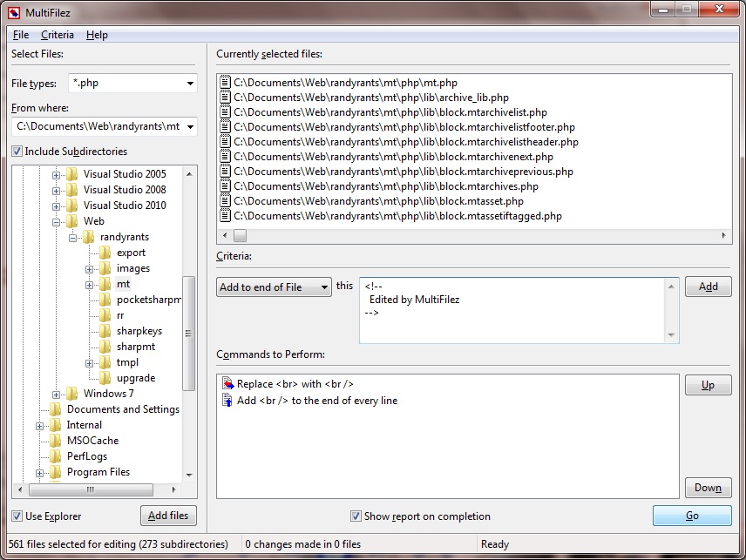746x560 pixels.
Task: Expand the Windows 7 folder node
Action: (x=56, y=395)
